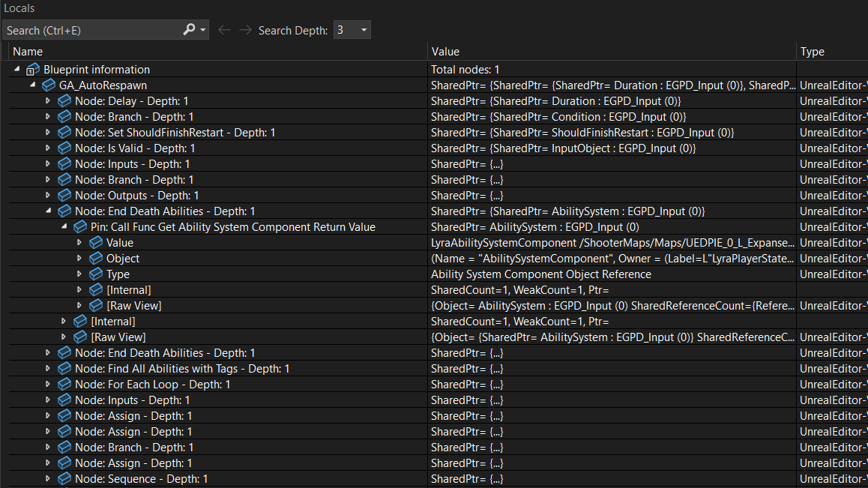Navigate back using the left arrow

point(225,29)
